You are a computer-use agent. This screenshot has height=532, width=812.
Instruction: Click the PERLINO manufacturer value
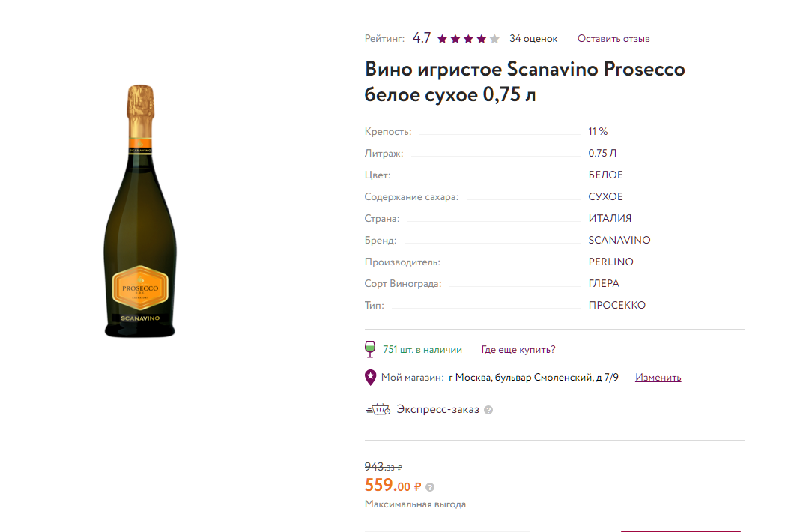(x=610, y=262)
